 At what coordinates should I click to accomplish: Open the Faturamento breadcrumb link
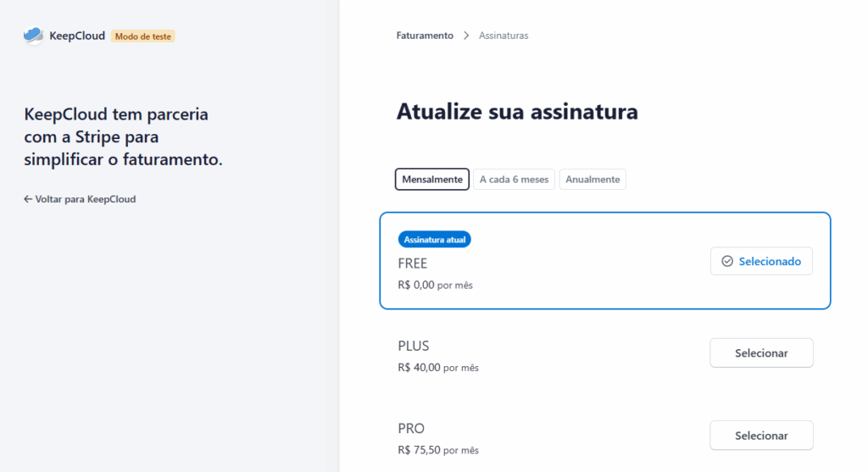425,36
